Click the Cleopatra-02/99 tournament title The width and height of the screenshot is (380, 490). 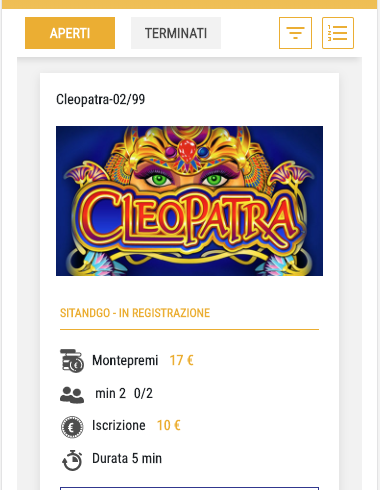[101, 99]
